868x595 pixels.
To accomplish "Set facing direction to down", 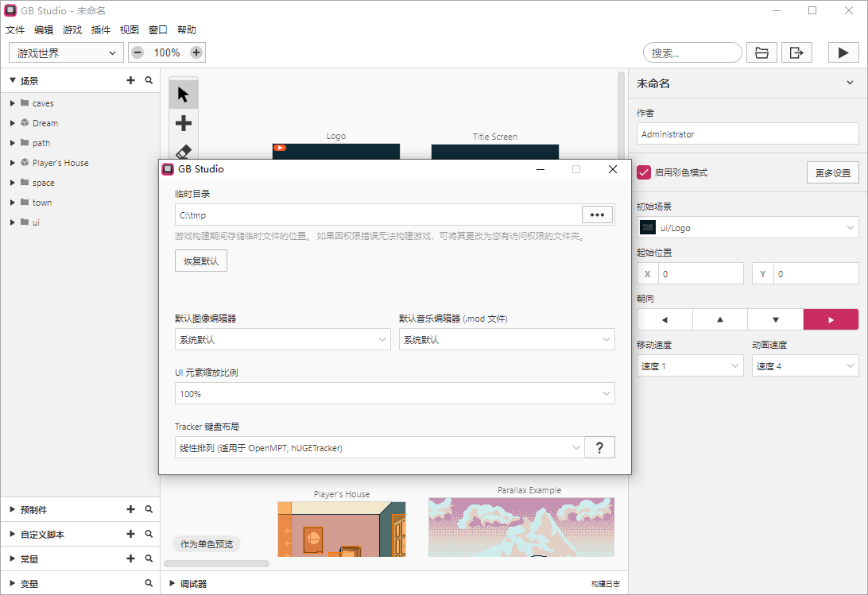I will coord(776,319).
